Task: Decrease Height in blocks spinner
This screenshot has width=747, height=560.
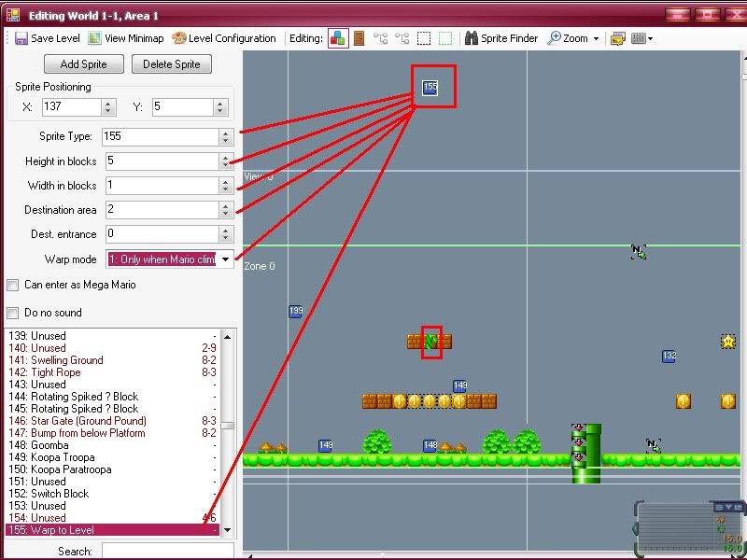Action: pos(226,165)
